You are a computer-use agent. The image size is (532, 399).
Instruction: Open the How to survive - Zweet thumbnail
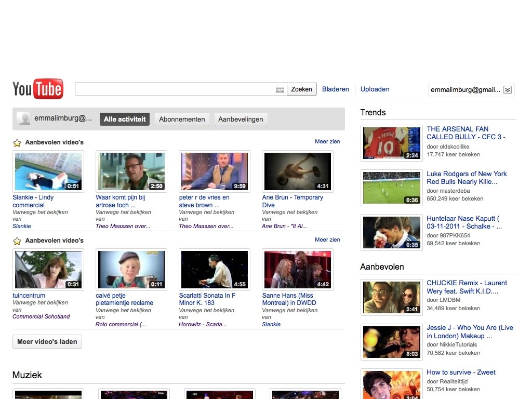tap(392, 384)
